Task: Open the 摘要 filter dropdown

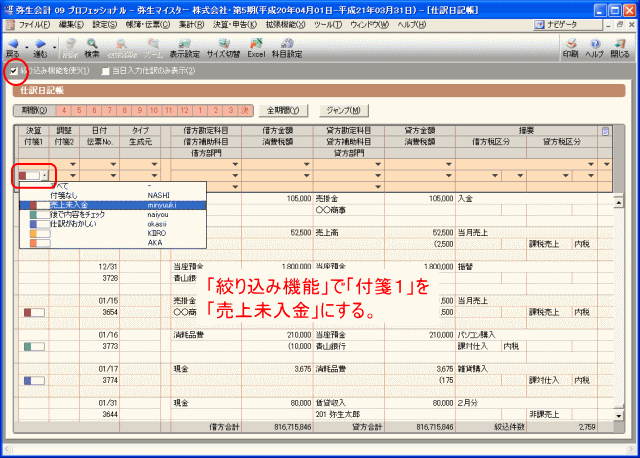Action: point(591,164)
